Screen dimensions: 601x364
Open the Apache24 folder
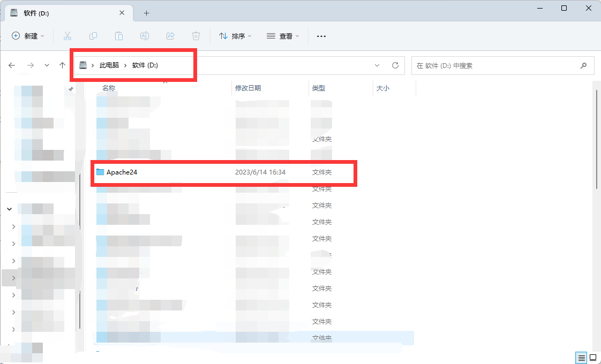point(122,172)
